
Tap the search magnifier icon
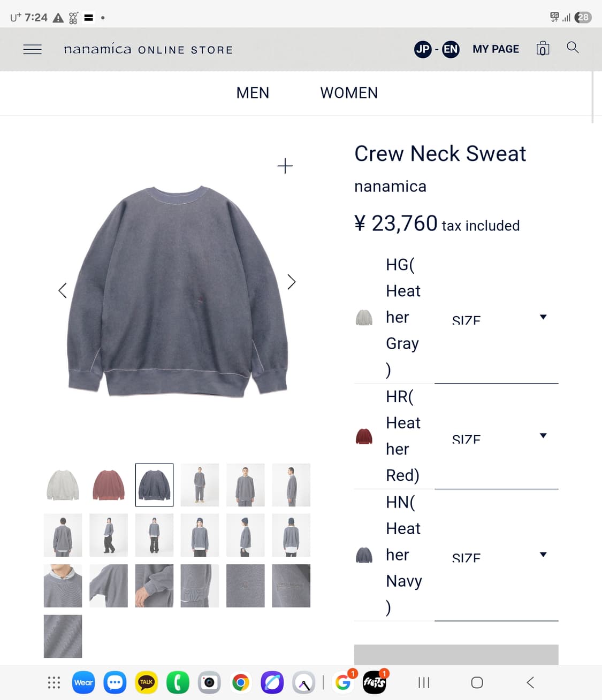tap(573, 48)
